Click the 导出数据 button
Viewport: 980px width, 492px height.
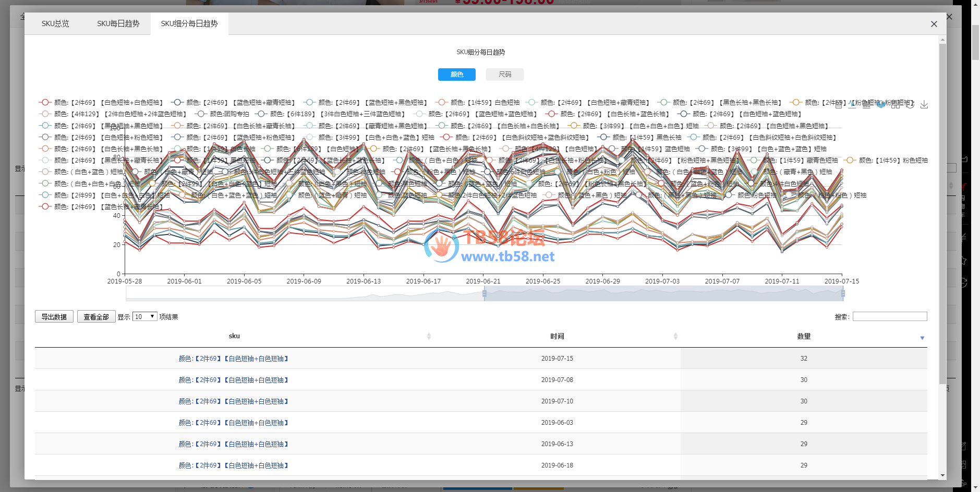(54, 317)
